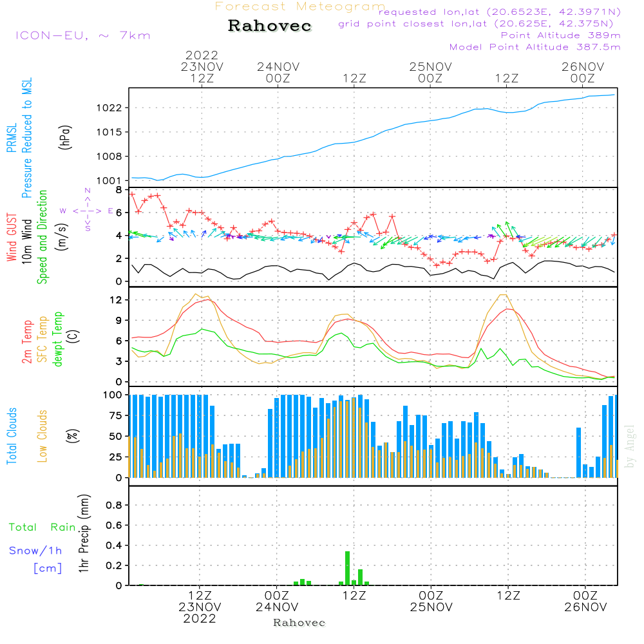This screenshot has height=644, width=644.
Task: Click the orange "SFC Temp" label
Action: pyautogui.click(x=42, y=339)
